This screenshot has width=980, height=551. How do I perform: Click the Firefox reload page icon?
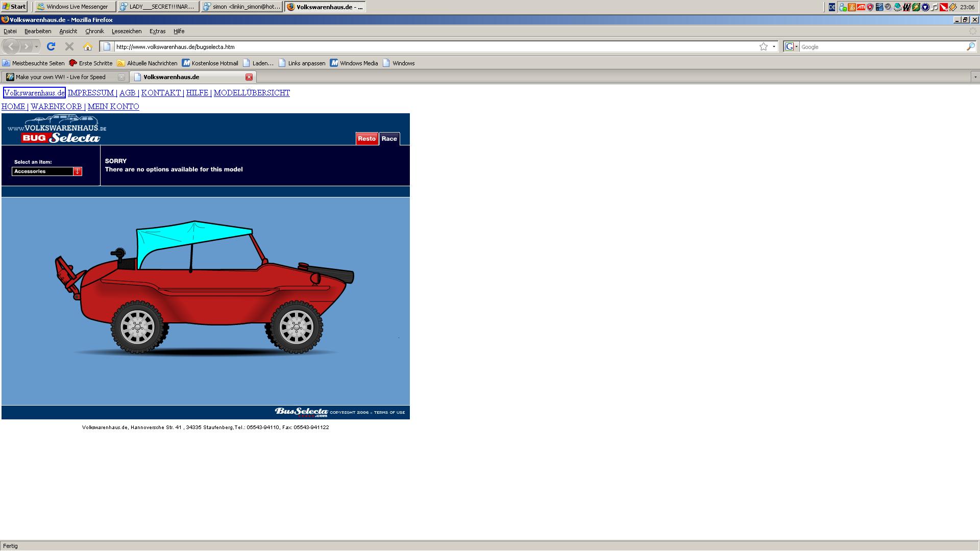coord(51,46)
